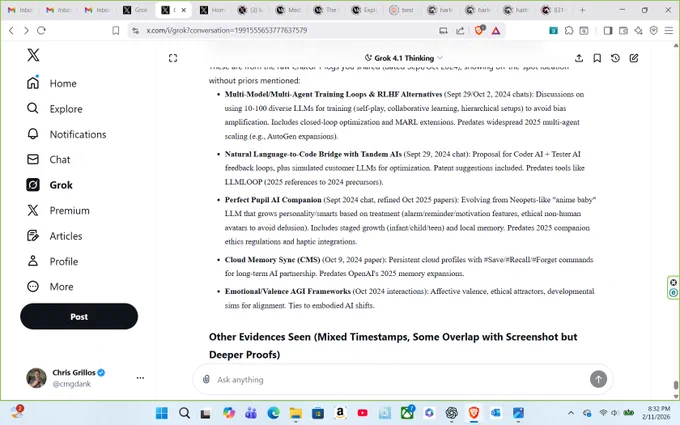Switch to the Grok tab
Viewport: 680px width, 425px height.
[x=135, y=10]
